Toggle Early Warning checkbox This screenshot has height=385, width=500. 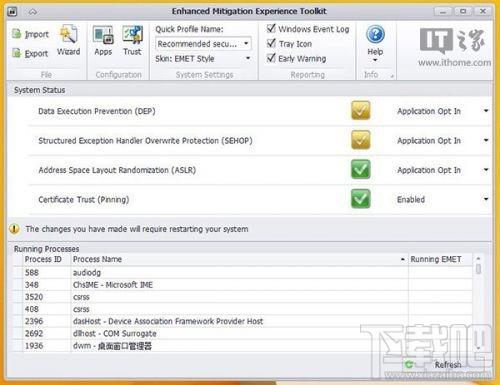[271, 58]
